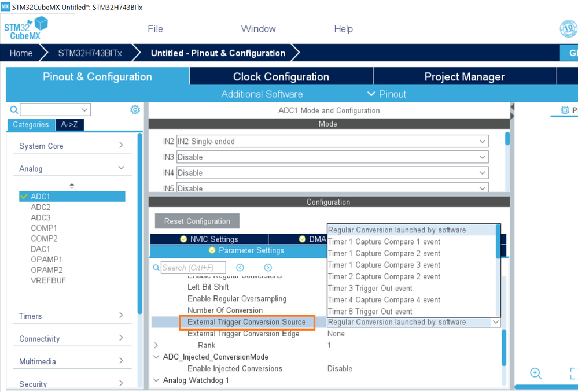Expand the Timers category

(x=72, y=316)
